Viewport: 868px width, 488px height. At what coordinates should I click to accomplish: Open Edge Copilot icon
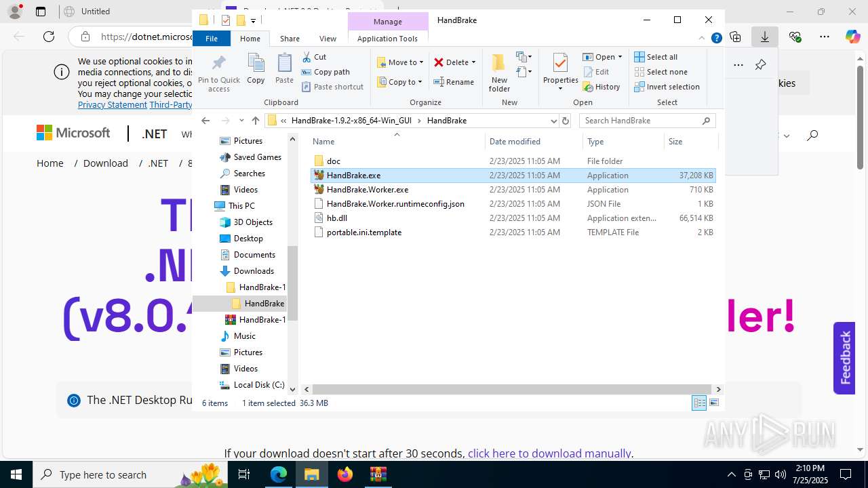tap(852, 37)
